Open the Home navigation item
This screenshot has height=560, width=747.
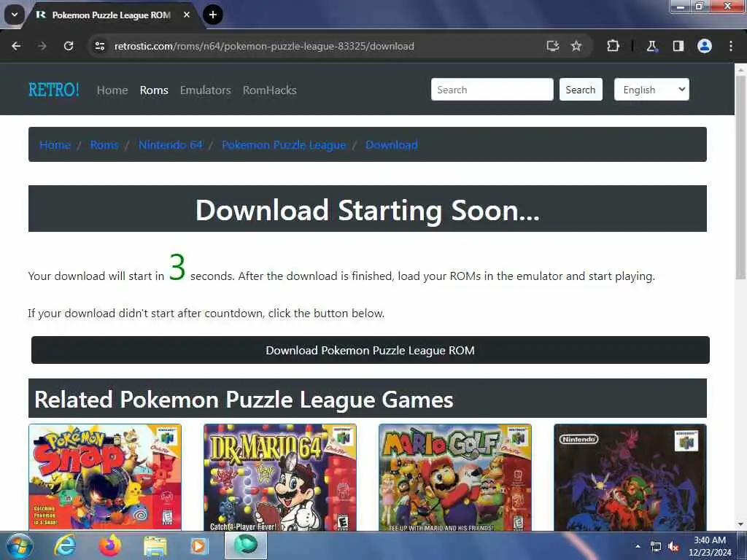click(x=112, y=90)
